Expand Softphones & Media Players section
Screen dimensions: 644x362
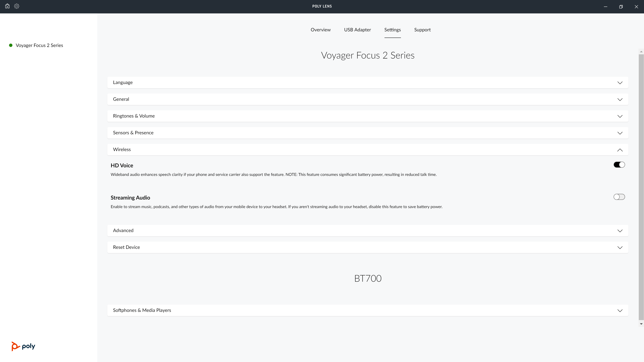click(620, 311)
